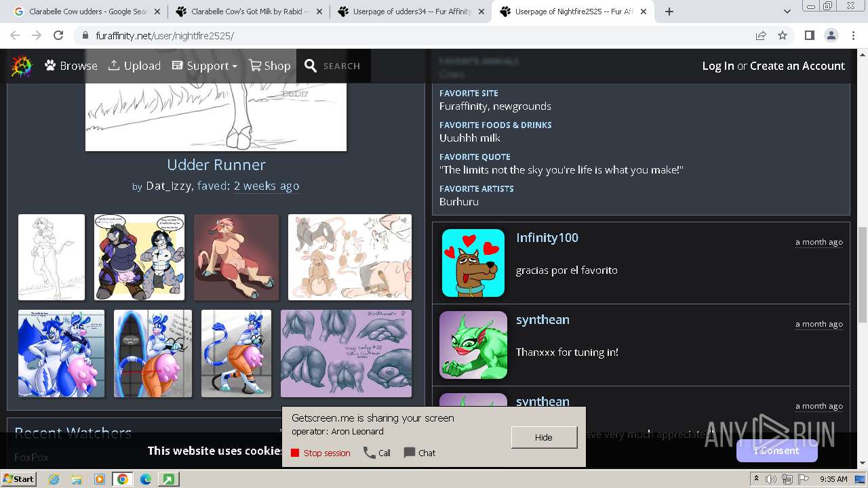The height and width of the screenshot is (488, 868).
Task: Open the tab search dropdown arrow
Action: [x=787, y=12]
